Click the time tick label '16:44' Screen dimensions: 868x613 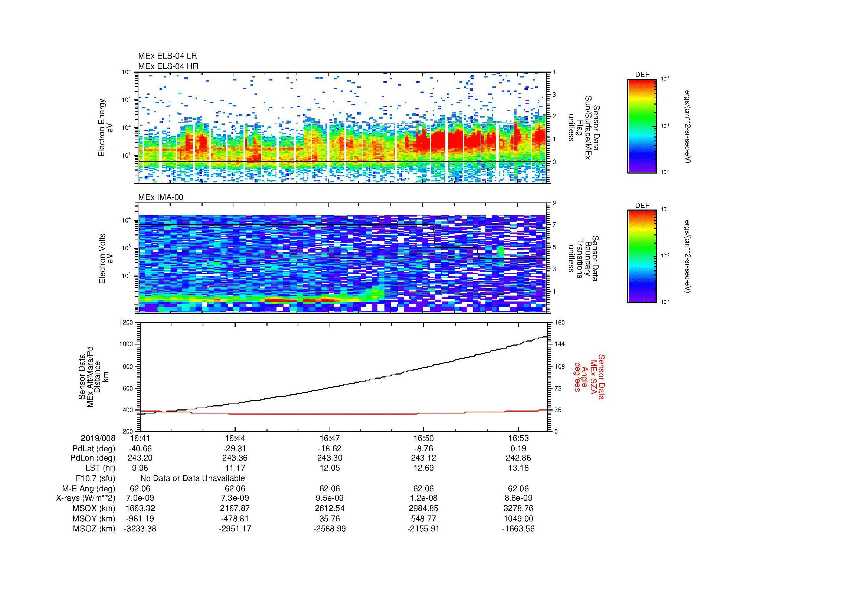(x=235, y=438)
